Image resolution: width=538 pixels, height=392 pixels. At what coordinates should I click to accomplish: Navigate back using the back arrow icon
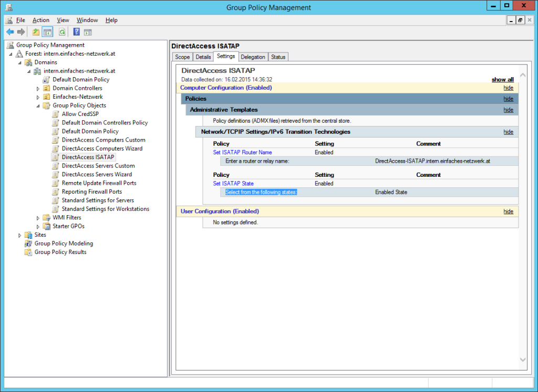[10, 32]
